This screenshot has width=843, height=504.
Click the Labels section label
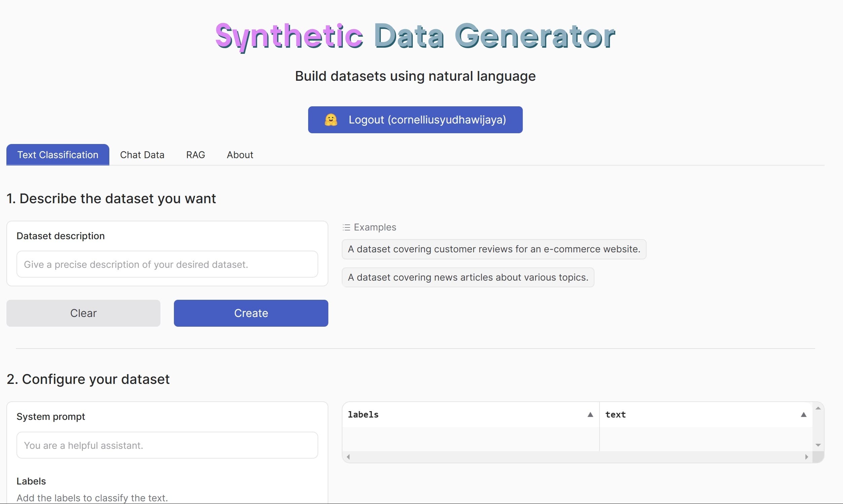coord(31,481)
